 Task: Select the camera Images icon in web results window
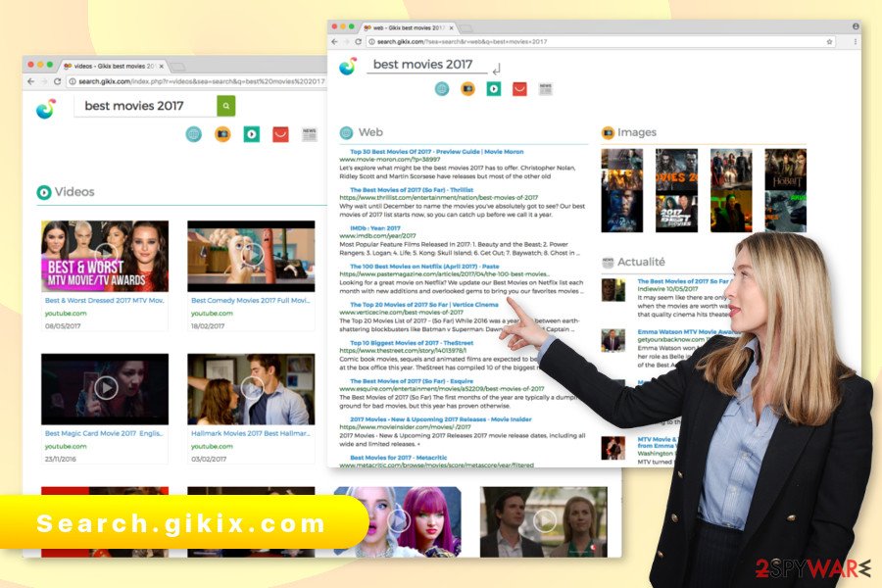tap(468, 89)
